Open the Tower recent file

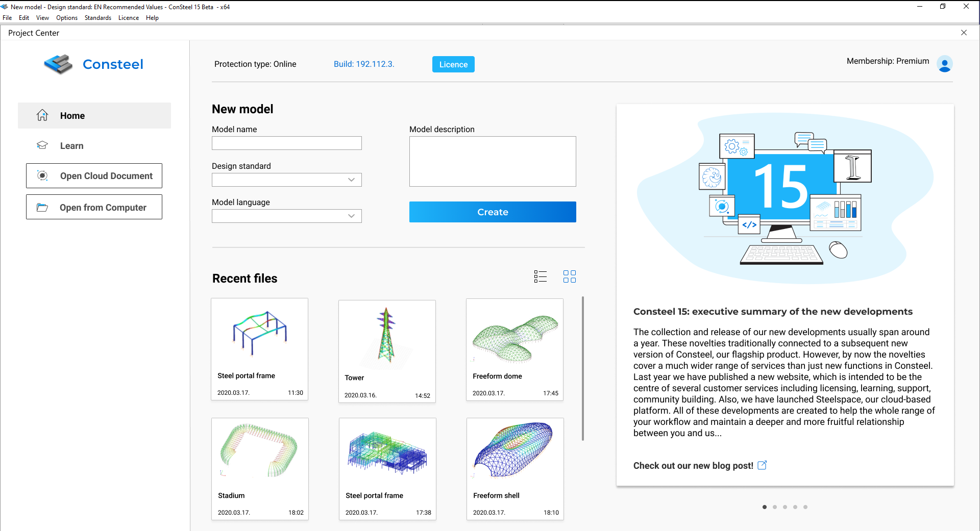click(387, 351)
